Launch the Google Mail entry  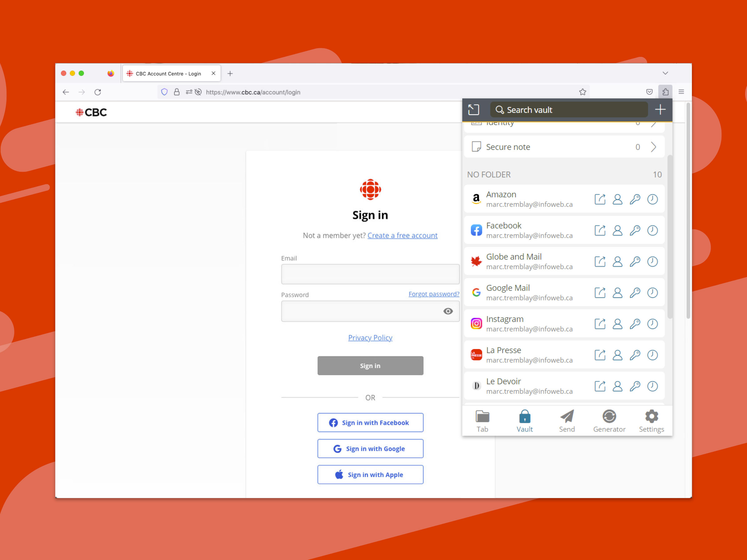point(600,293)
